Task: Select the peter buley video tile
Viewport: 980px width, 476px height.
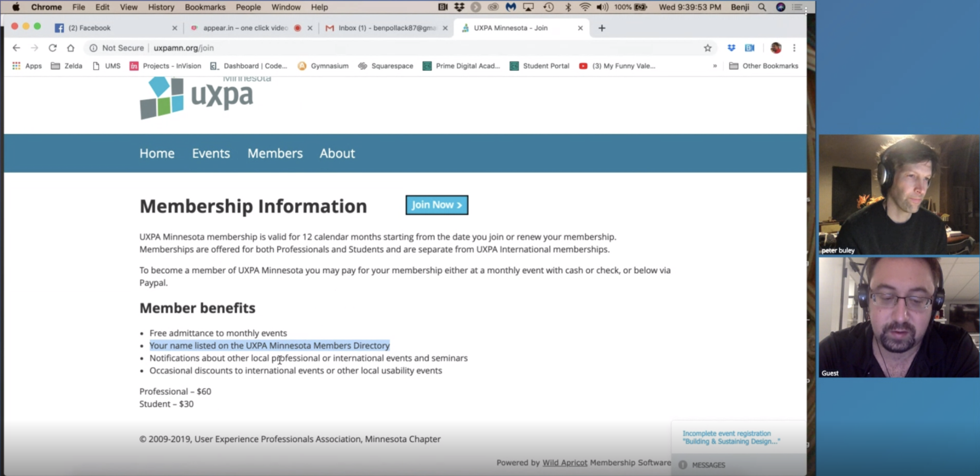Action: coord(899,195)
